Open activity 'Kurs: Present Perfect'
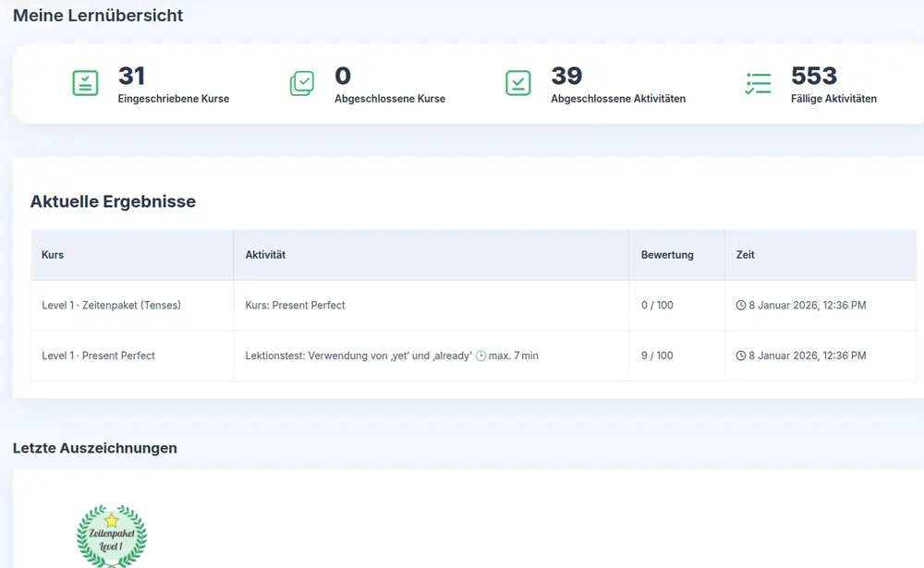 295,306
